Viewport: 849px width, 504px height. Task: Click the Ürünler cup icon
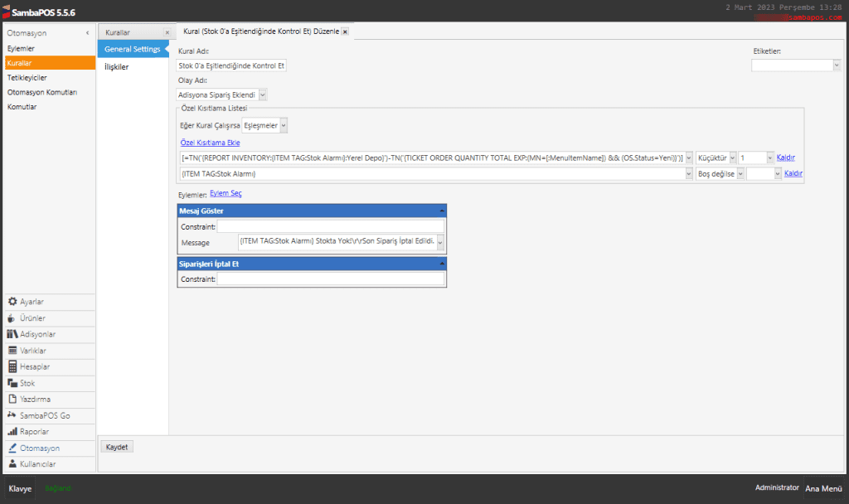click(x=12, y=318)
